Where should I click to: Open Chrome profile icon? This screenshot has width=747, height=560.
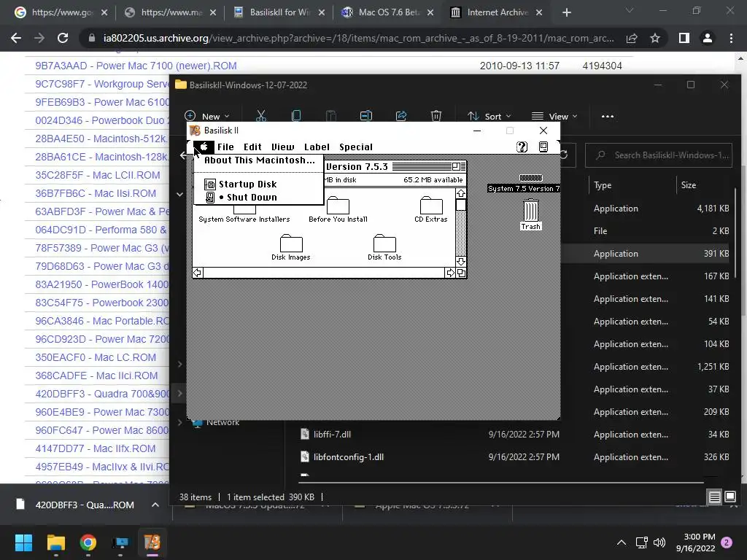tap(708, 38)
